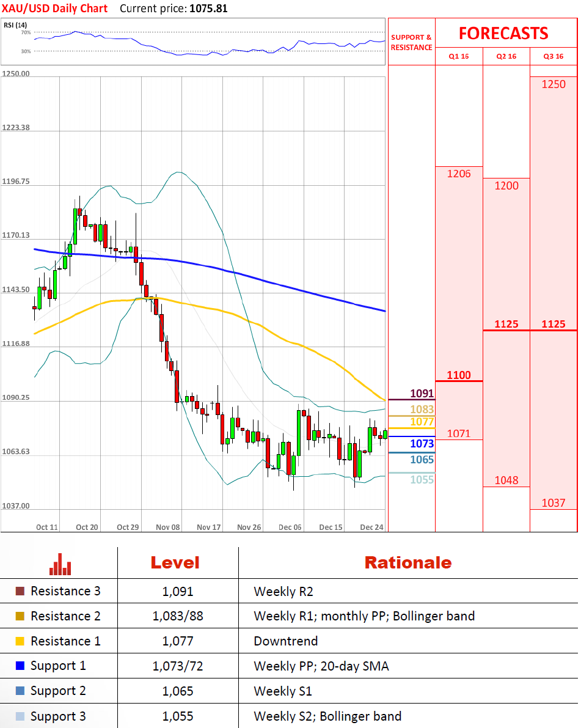
Task: Click the Rationale column header
Action: tap(408, 563)
